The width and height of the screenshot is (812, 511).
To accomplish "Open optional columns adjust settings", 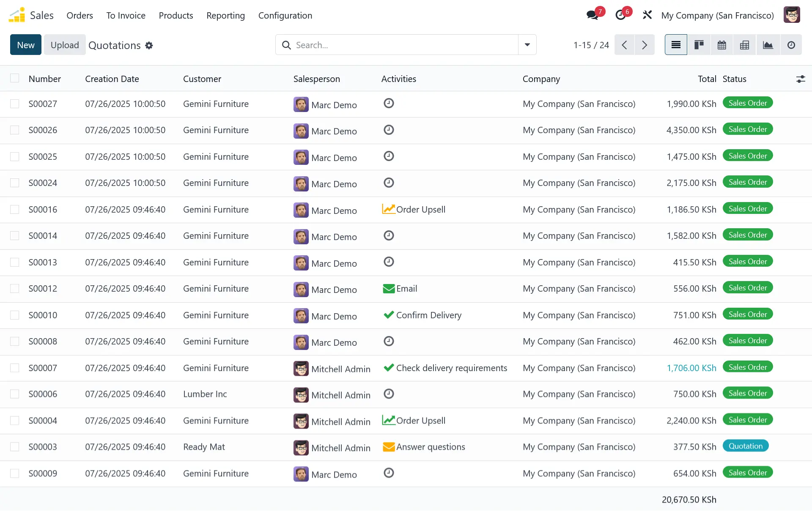I will pos(800,79).
